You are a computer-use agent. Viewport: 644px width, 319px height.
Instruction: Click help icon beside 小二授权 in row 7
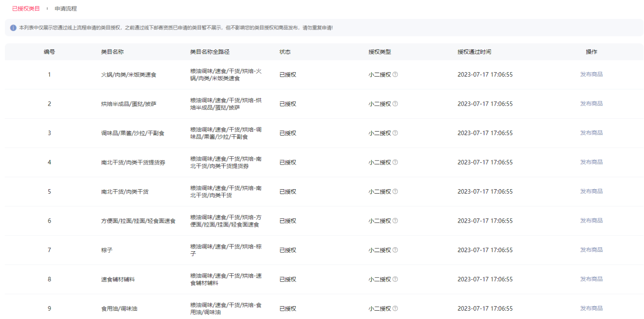(x=395, y=250)
